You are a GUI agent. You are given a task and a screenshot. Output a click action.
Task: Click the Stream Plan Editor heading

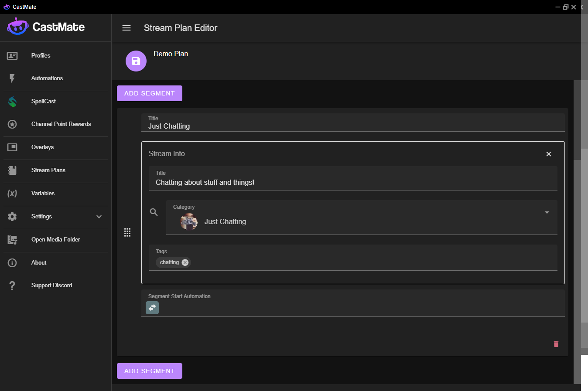181,28
